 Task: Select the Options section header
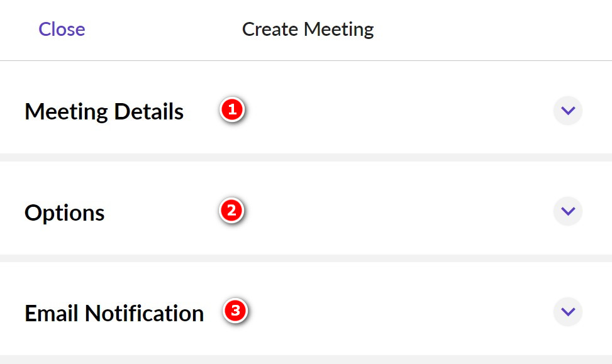tap(64, 212)
